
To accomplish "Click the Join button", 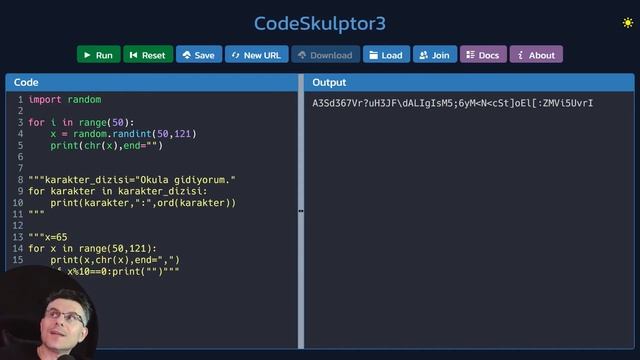I will click(435, 55).
